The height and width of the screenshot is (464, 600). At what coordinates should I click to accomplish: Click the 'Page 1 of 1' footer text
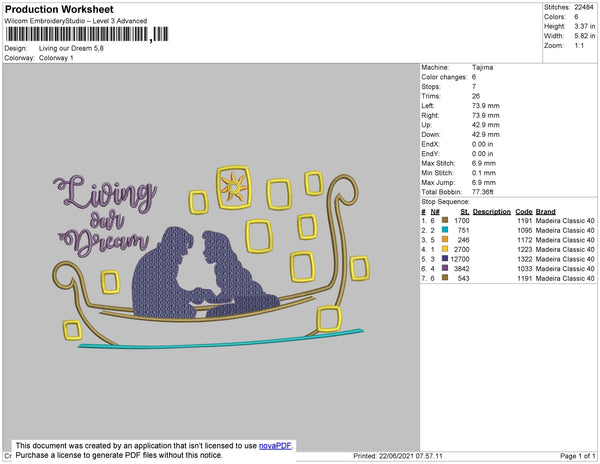577,456
